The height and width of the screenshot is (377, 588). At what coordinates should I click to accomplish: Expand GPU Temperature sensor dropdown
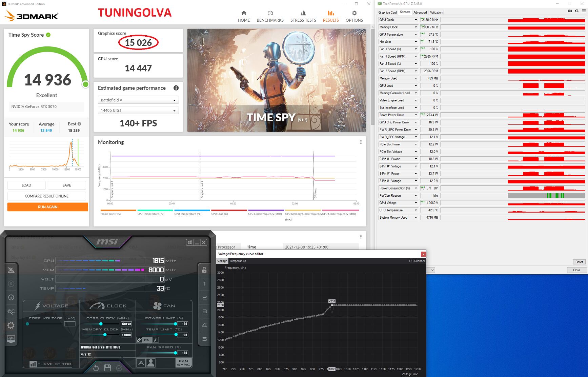point(416,35)
